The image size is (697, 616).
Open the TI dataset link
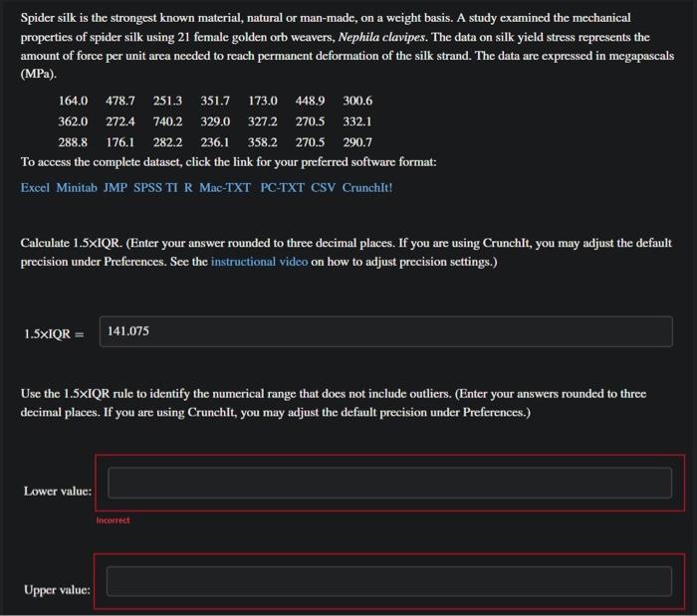171,188
